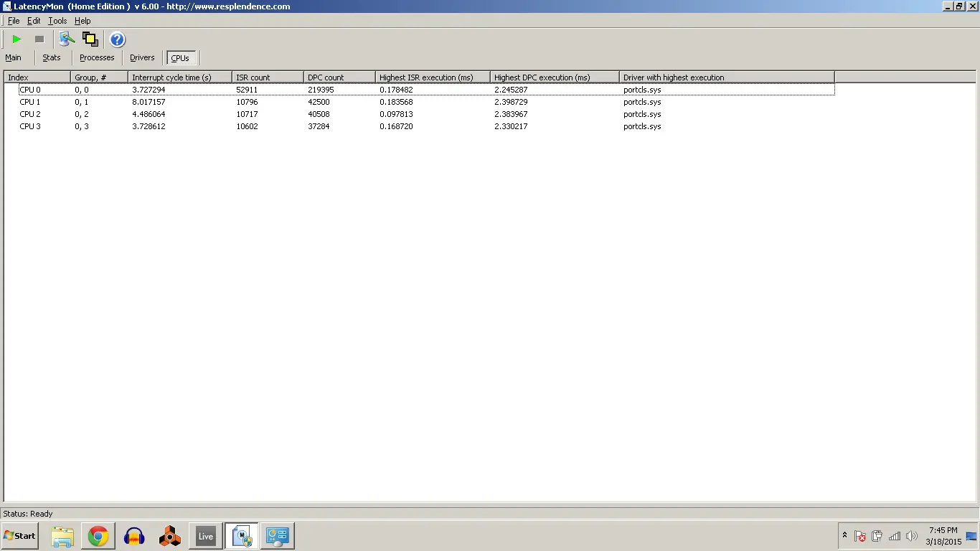Open the Windows Start menu
Screen dimensions: 980x551
click(x=19, y=536)
